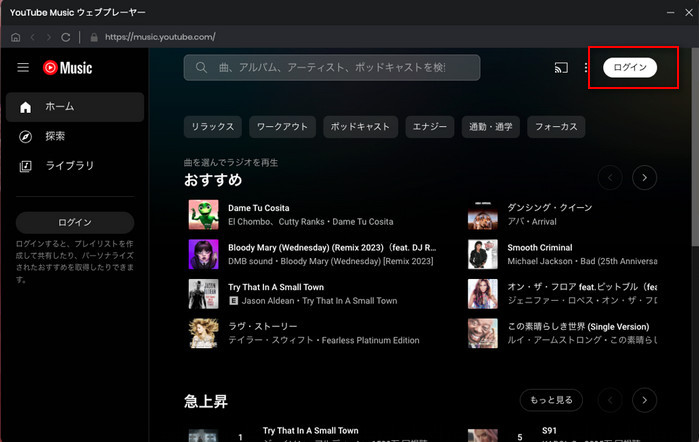Show previous 急上昇 items with left chevron
Viewport: 699px width, 442px height.
tap(610, 400)
